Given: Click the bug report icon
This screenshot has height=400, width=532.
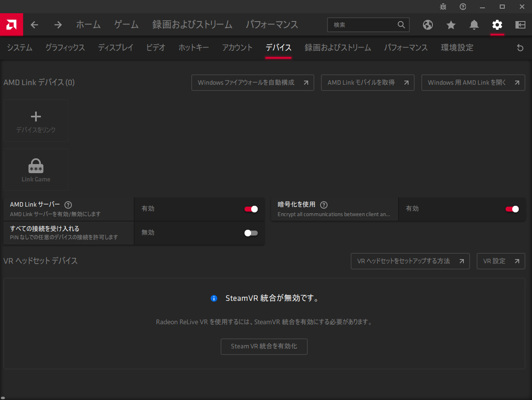Looking at the screenshot, I should click(443, 7).
